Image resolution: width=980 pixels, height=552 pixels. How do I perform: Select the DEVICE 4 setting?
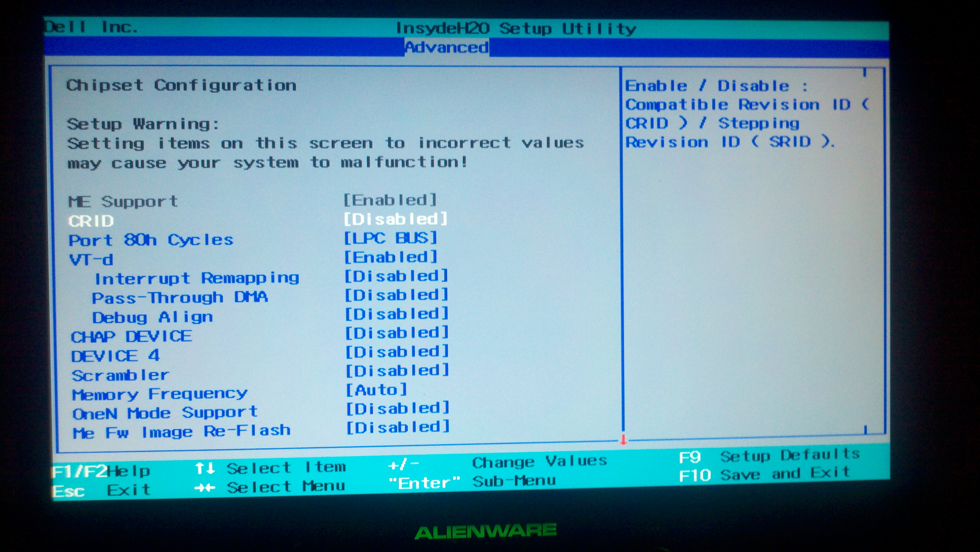click(x=115, y=356)
